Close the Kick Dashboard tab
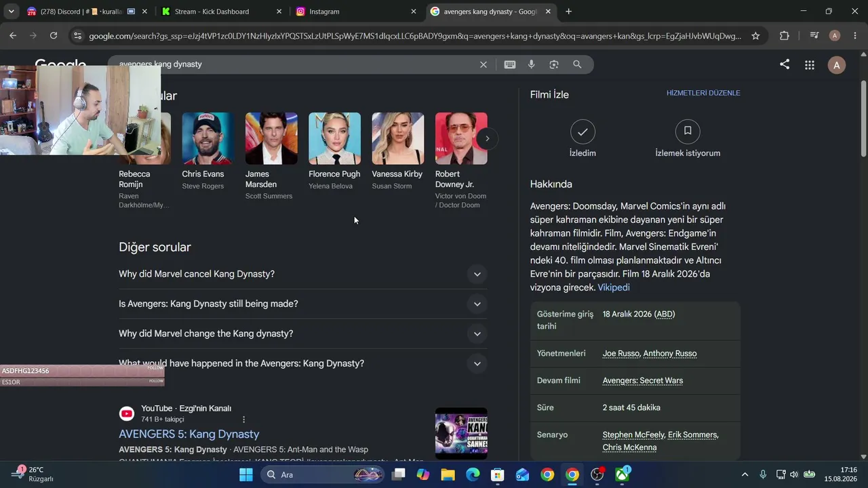 pyautogui.click(x=279, y=12)
